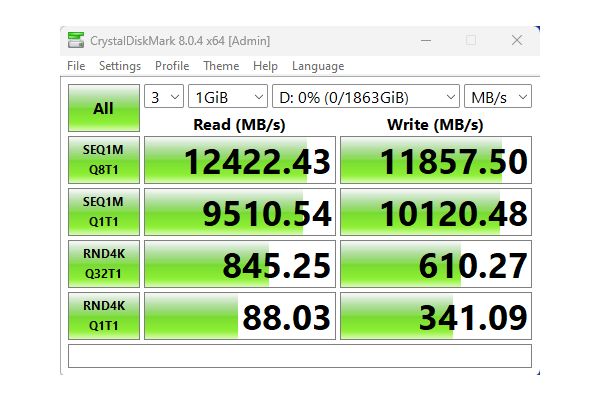Viewport: 600px width, 400px height.
Task: Start the SEQ1M Q1T1 test
Action: (103, 211)
